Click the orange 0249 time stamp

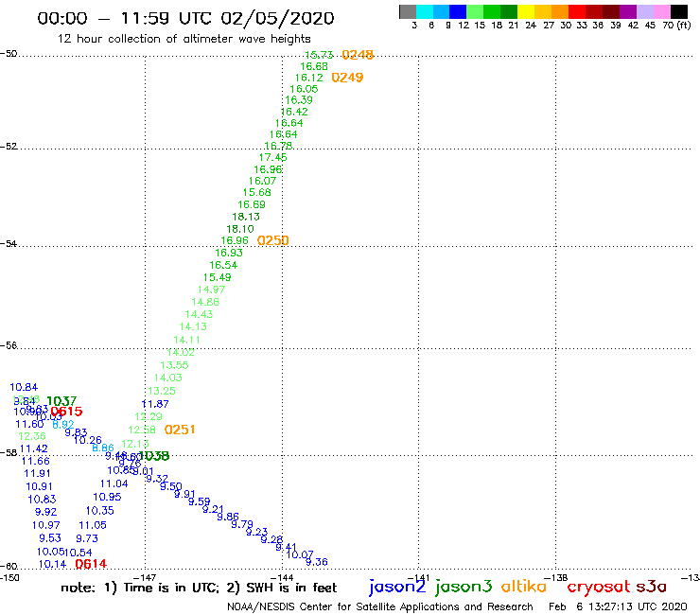[347, 78]
